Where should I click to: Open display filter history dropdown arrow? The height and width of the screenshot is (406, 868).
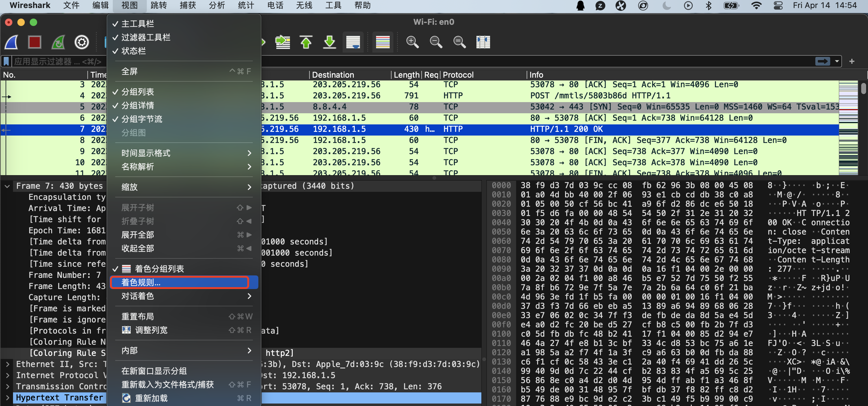(837, 61)
